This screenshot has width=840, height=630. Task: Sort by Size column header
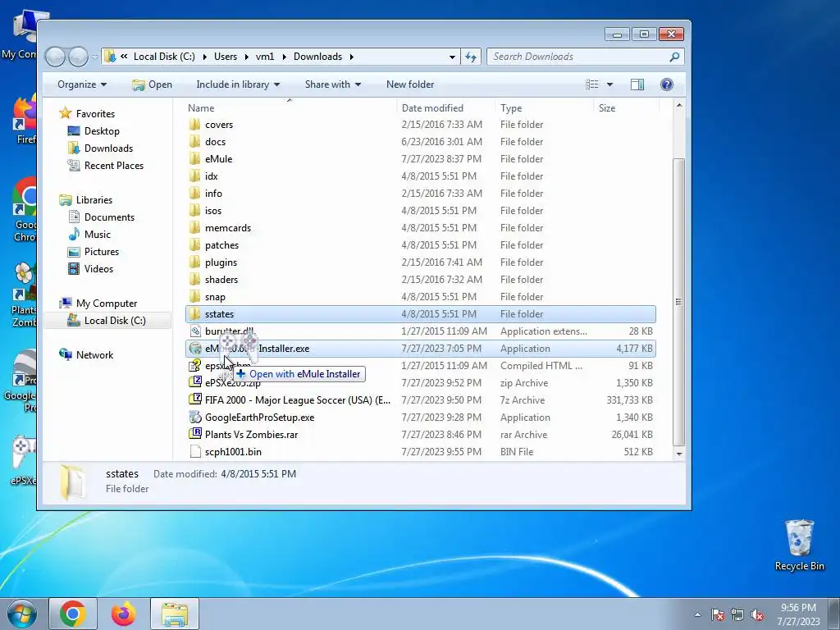click(626, 108)
